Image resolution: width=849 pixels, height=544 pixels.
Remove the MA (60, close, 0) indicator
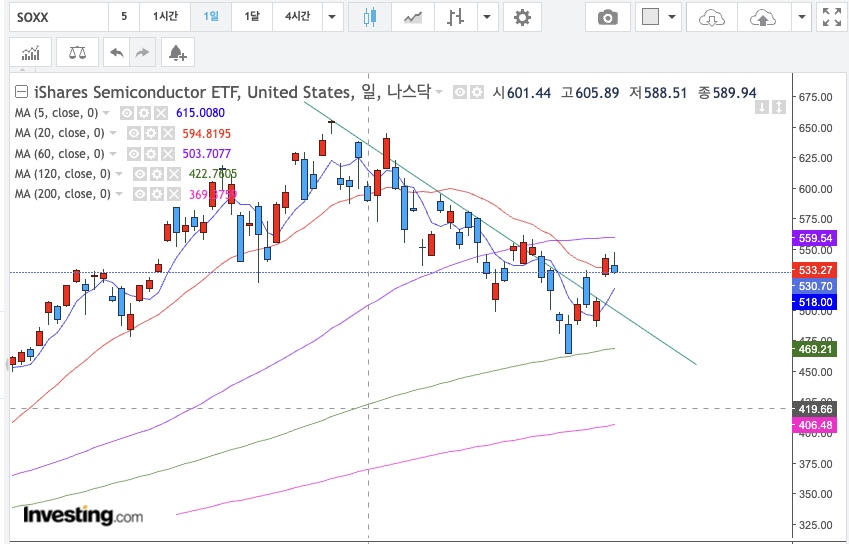tap(167, 154)
